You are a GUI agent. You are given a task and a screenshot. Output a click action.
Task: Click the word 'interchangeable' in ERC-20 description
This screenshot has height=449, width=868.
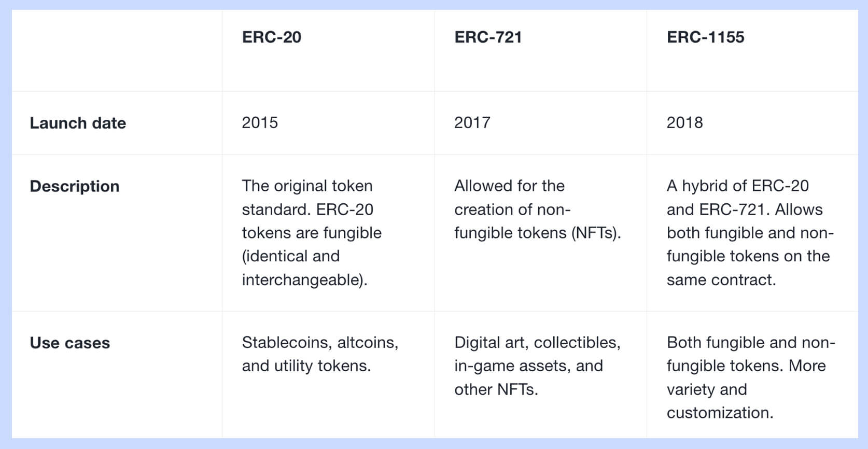pyautogui.click(x=301, y=280)
